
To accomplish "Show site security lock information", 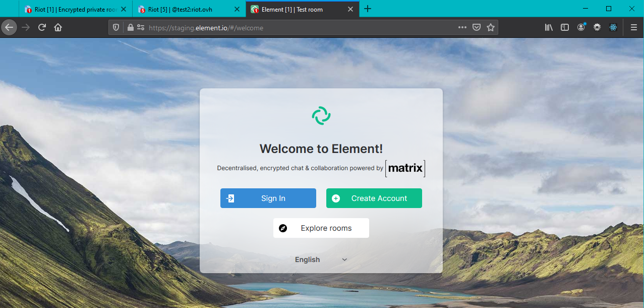I will pos(131,28).
